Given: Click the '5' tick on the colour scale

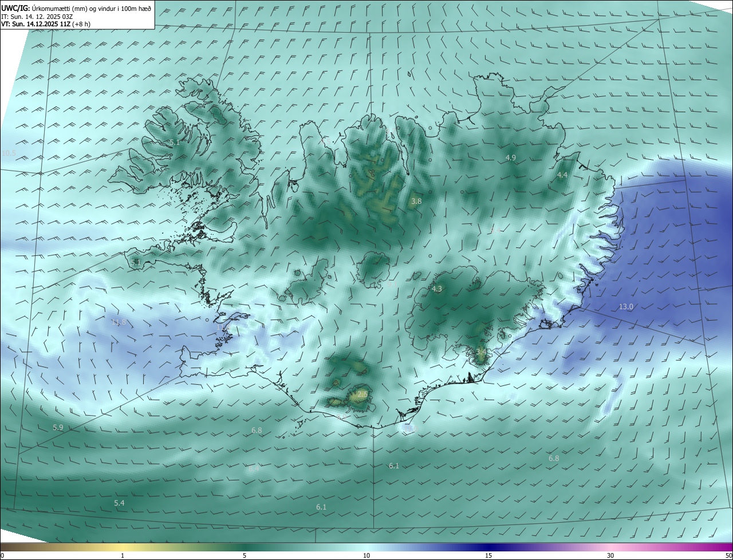Looking at the screenshot, I should coord(245,555).
